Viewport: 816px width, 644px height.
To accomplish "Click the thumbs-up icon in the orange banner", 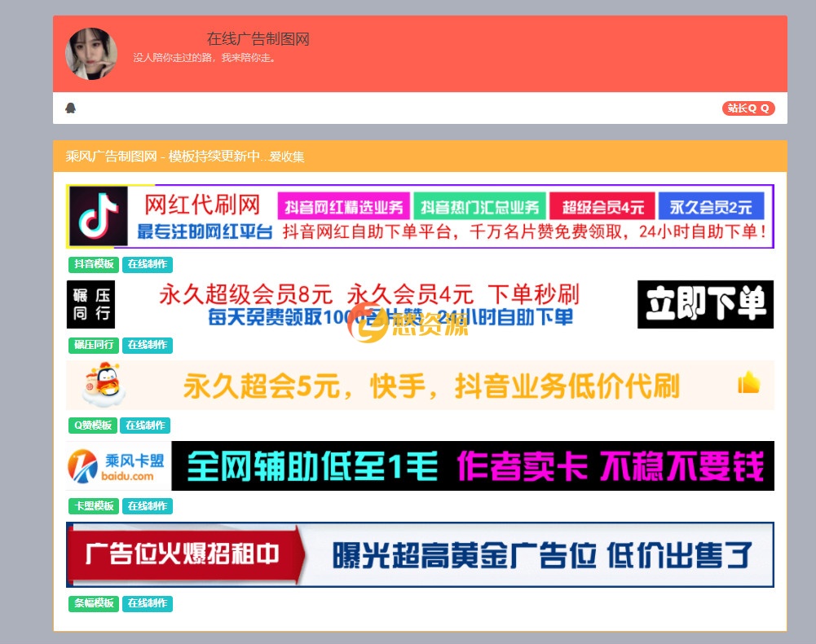I will point(748,383).
